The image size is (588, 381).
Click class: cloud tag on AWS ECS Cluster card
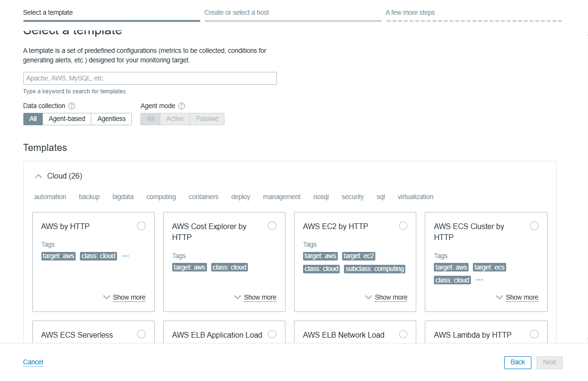point(452,280)
